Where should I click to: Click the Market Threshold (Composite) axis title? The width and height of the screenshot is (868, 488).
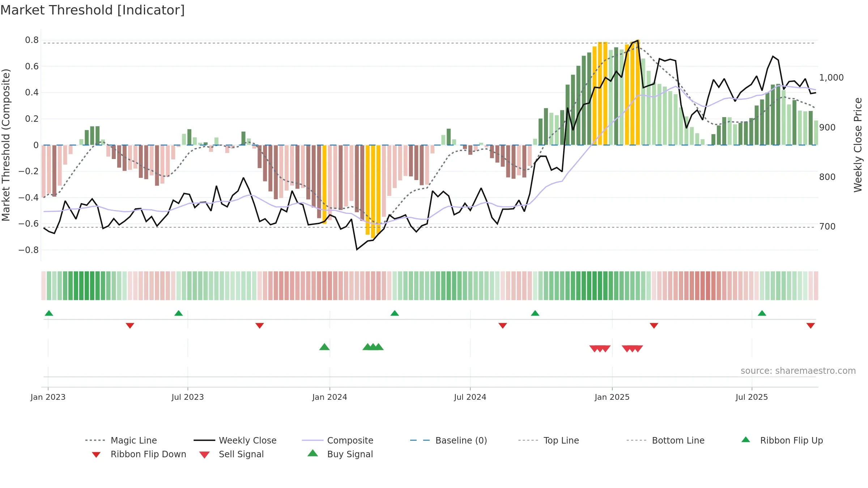tap(6, 145)
